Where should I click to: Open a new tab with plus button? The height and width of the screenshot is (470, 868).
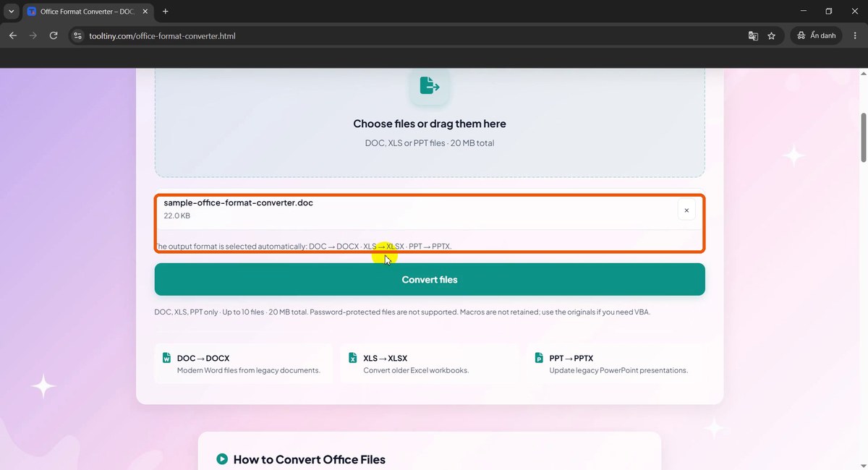pos(165,12)
